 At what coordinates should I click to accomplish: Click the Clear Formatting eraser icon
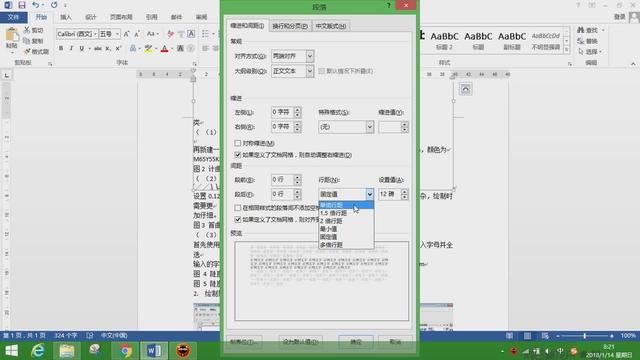click(170, 34)
